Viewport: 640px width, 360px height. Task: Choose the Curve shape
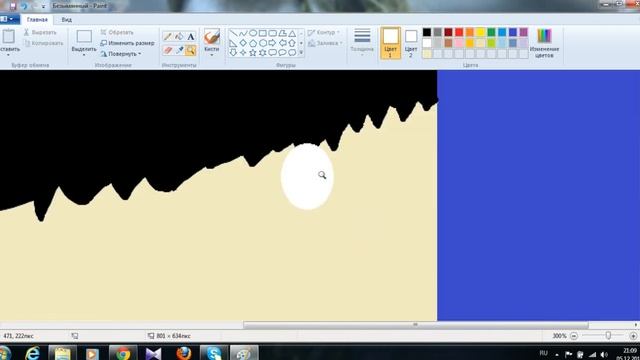(243, 33)
